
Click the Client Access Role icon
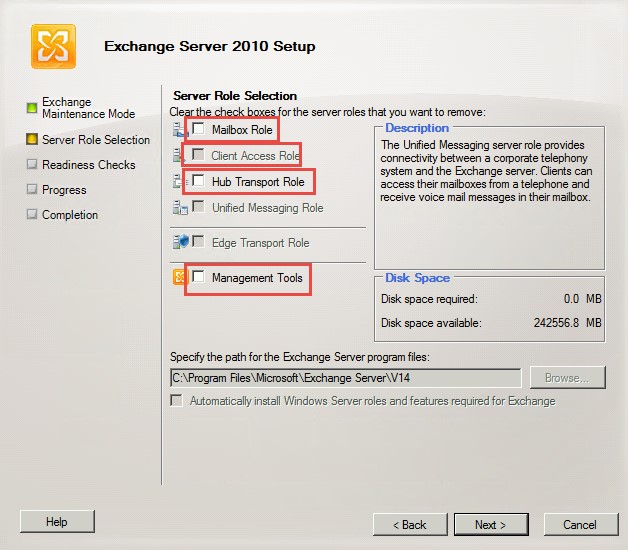tap(180, 156)
